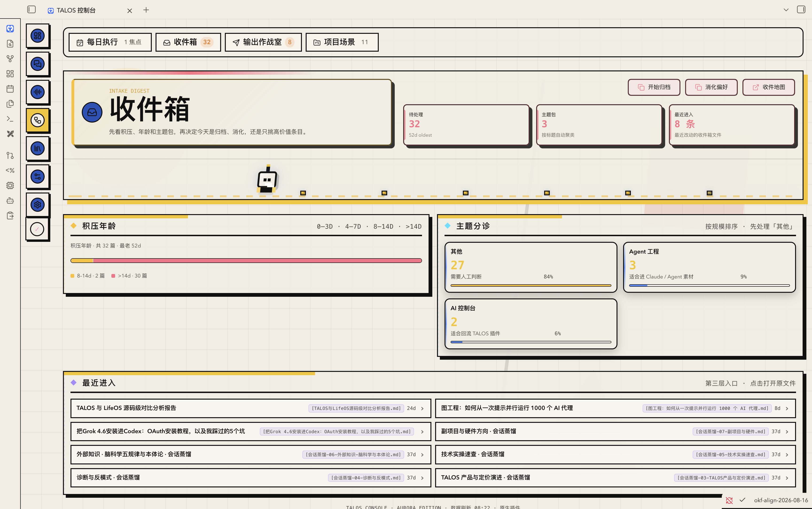Click the copy documents ribbon icon
This screenshot has width=812, height=509.
point(10,104)
